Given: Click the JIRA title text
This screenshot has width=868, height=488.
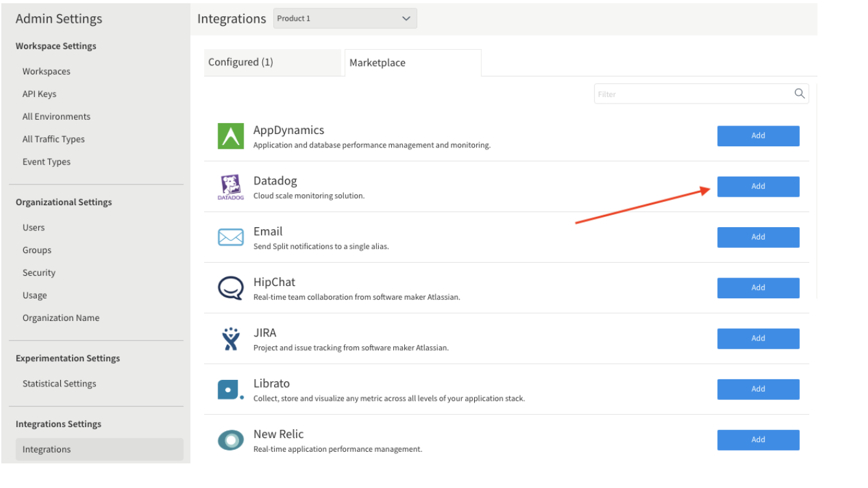Looking at the screenshot, I should click(265, 333).
